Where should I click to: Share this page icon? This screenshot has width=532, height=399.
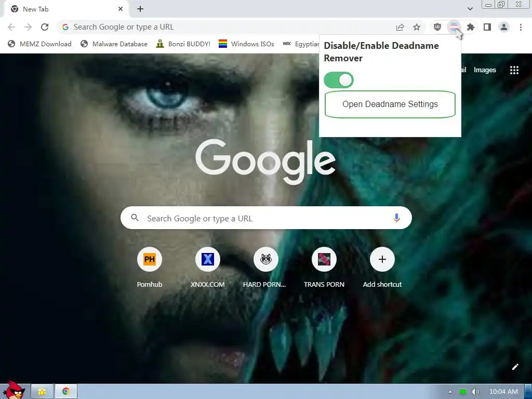[400, 27]
